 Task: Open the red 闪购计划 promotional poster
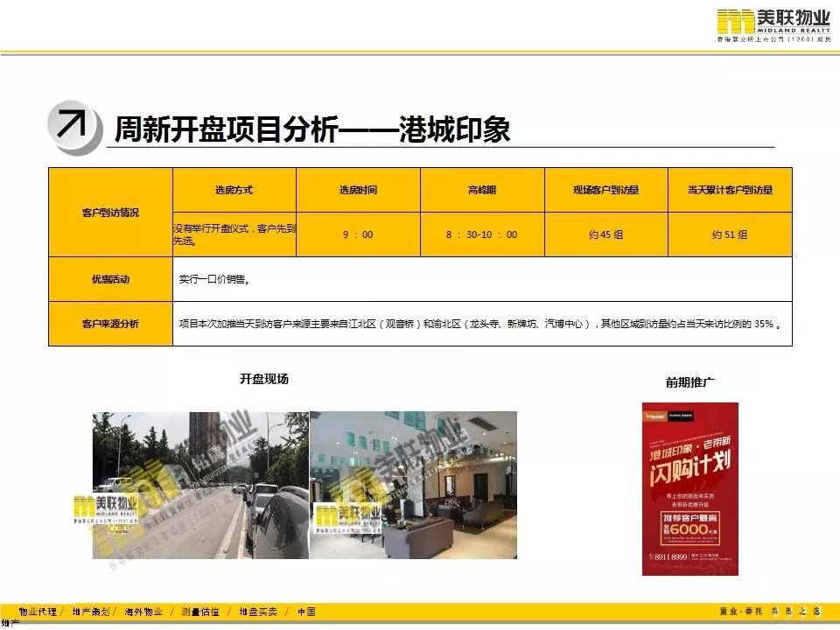pos(690,489)
